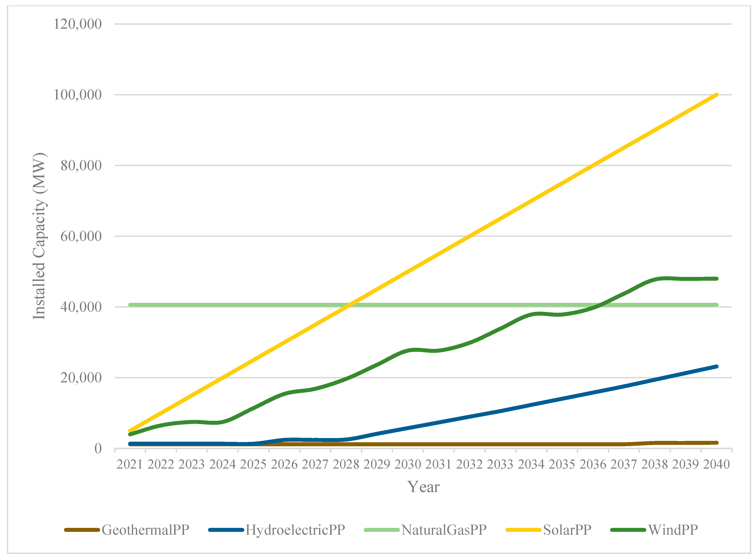Click the 120,000 y-axis tick label

pos(78,24)
